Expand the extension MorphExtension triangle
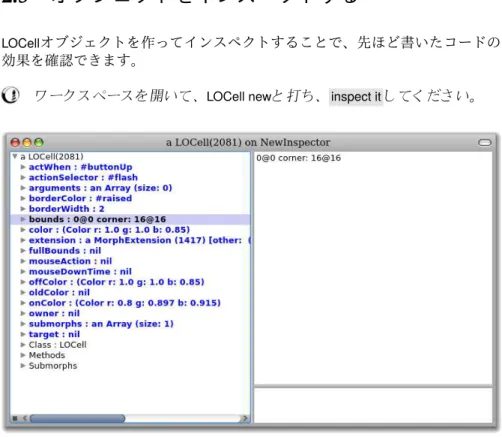The width and height of the screenshot is (502, 437). (x=23, y=240)
